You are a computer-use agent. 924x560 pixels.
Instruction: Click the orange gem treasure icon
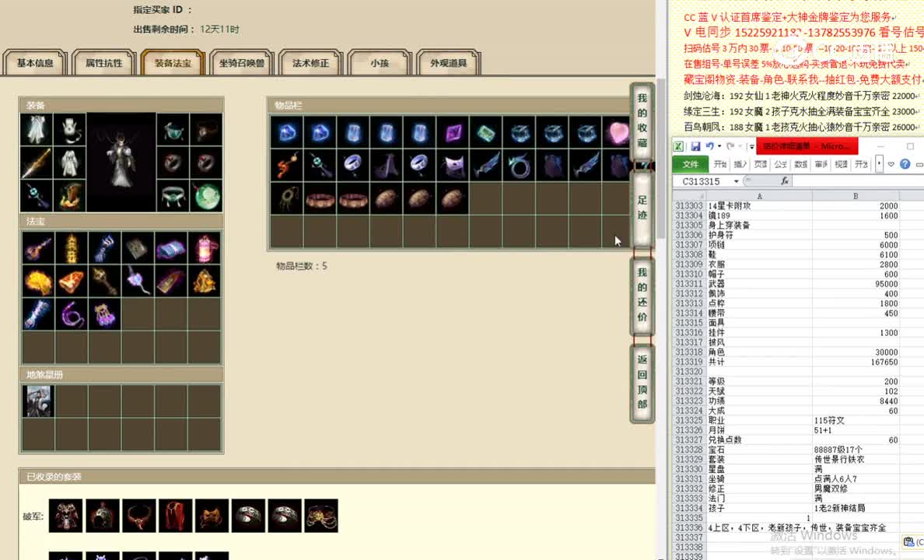click(x=72, y=282)
